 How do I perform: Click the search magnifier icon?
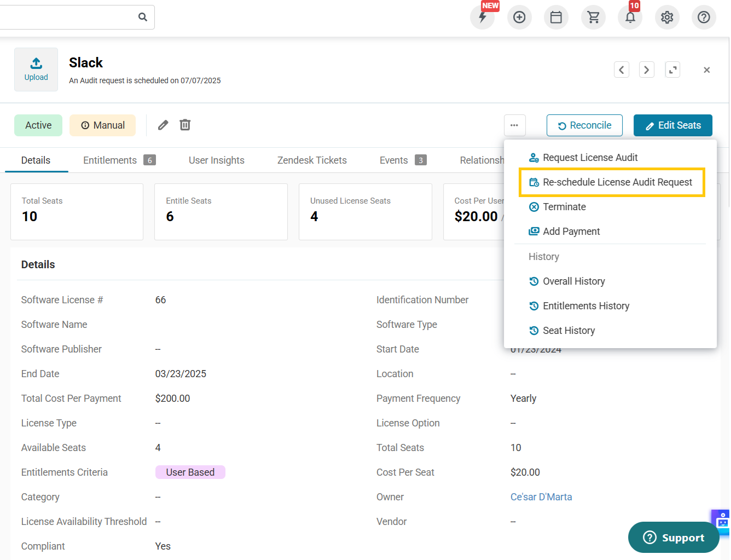[x=143, y=17]
